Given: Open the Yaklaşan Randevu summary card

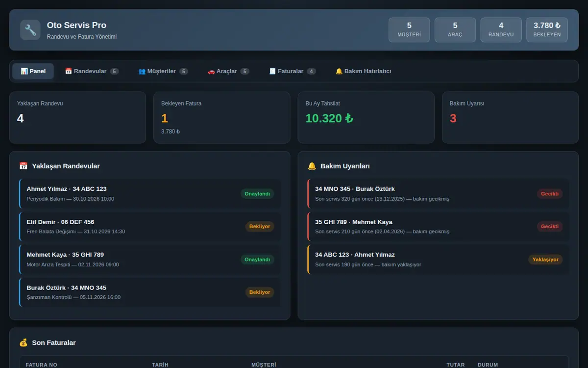Looking at the screenshot, I should pos(77,118).
